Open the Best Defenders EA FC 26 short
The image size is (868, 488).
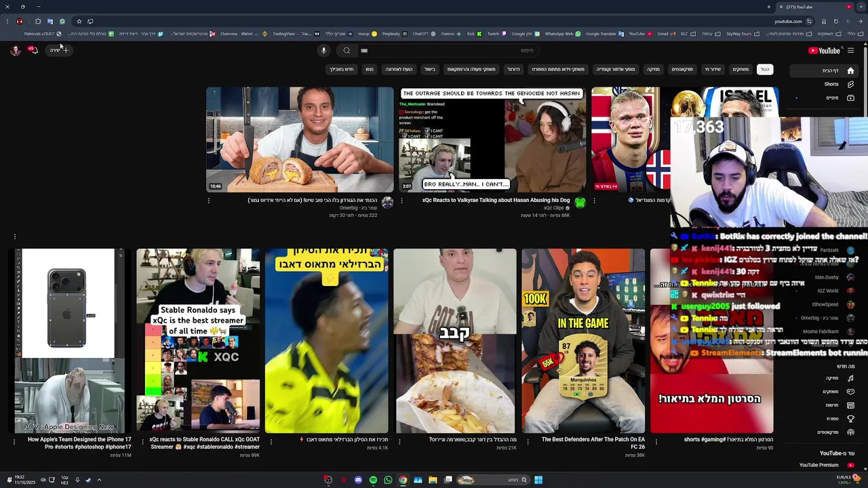pyautogui.click(x=583, y=341)
